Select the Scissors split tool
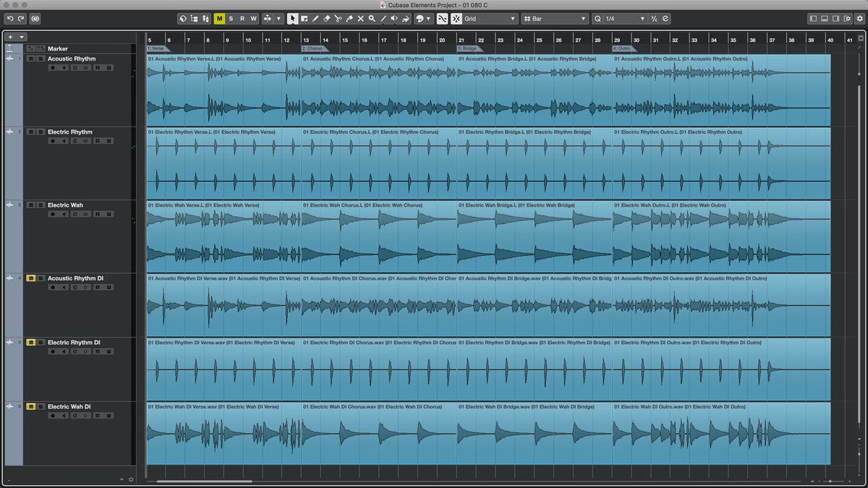Image resolution: width=868 pixels, height=488 pixels. pos(338,19)
